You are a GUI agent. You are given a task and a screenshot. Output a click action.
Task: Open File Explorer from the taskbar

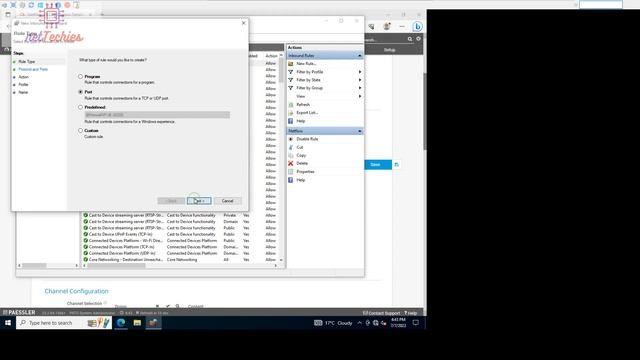[x=137, y=323]
